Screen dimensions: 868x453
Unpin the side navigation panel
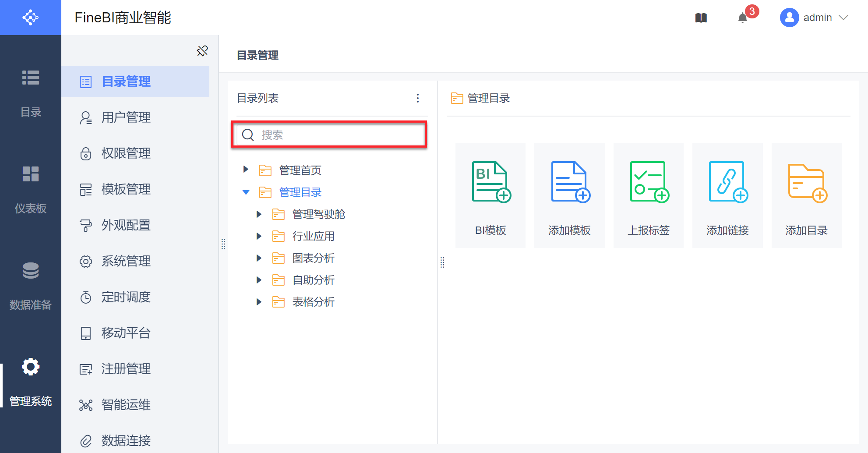202,51
